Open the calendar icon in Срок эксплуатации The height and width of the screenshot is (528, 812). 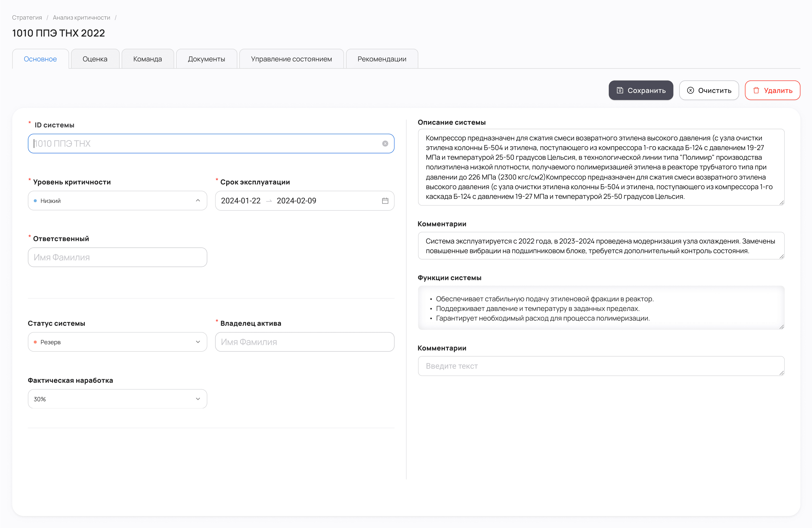point(385,200)
